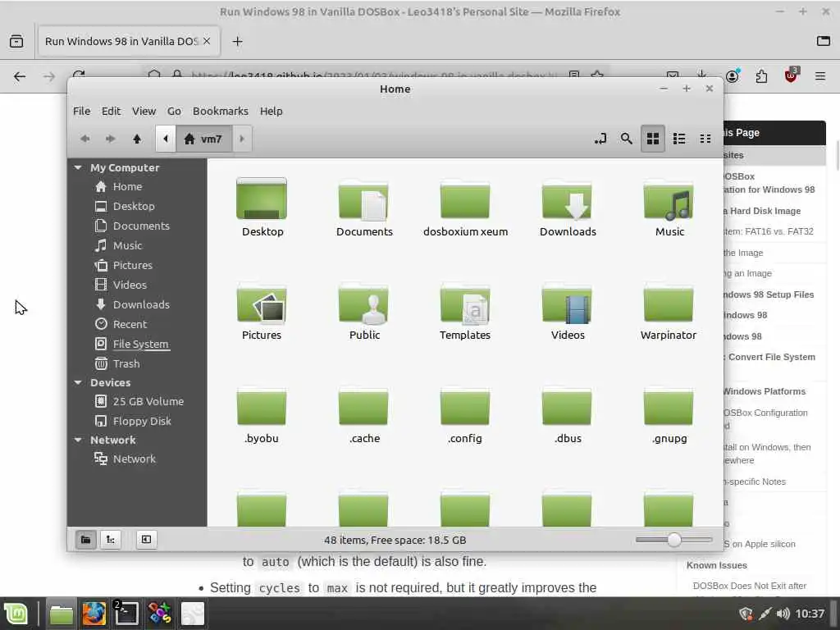
Task: Collapse the Devices sidebar section
Action: pos(78,382)
